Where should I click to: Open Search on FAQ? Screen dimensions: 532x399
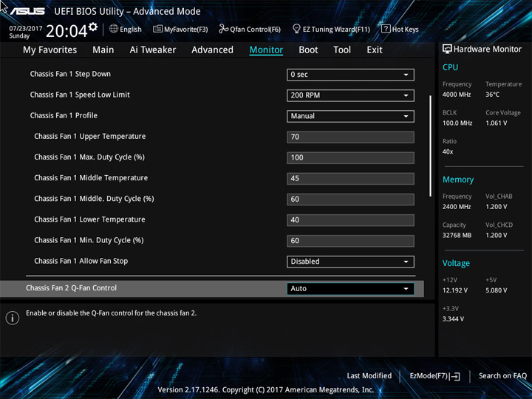tap(502, 375)
